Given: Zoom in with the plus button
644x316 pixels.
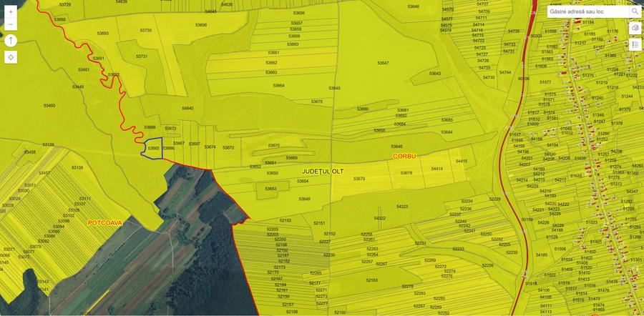Looking at the screenshot, I should [x=11, y=12].
